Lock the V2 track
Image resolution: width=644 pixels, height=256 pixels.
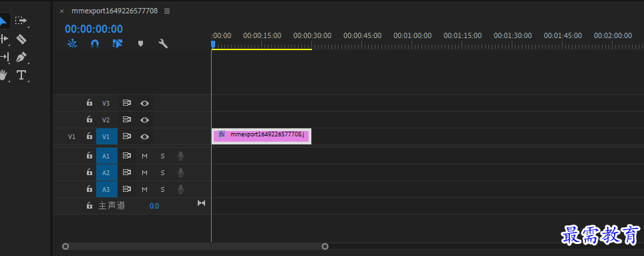pos(90,120)
